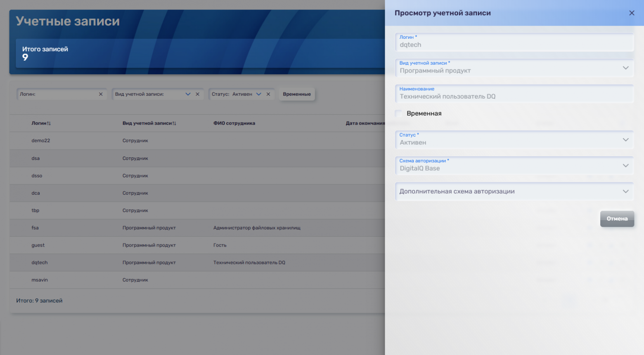Close the account view panel
The image size is (644, 355).
point(631,13)
